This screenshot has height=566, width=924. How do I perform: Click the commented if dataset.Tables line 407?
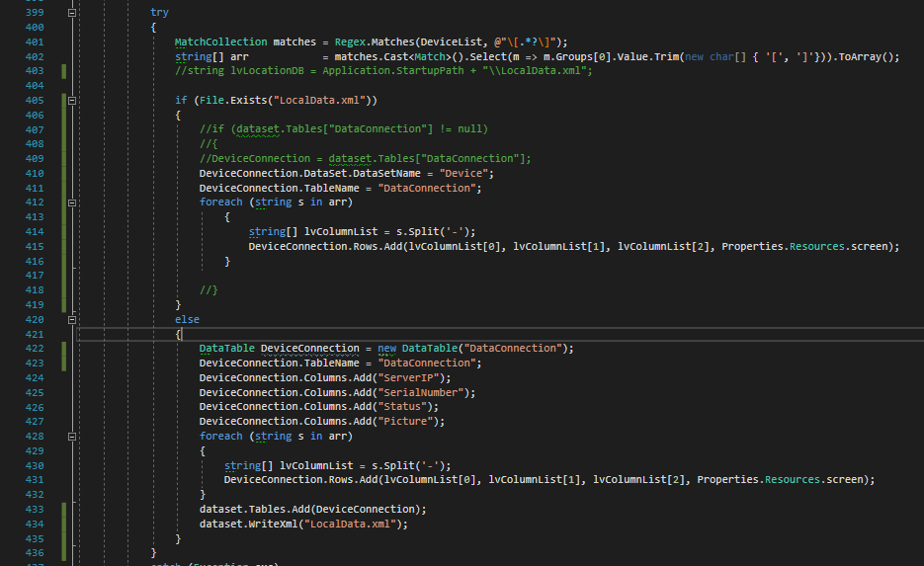(x=344, y=129)
